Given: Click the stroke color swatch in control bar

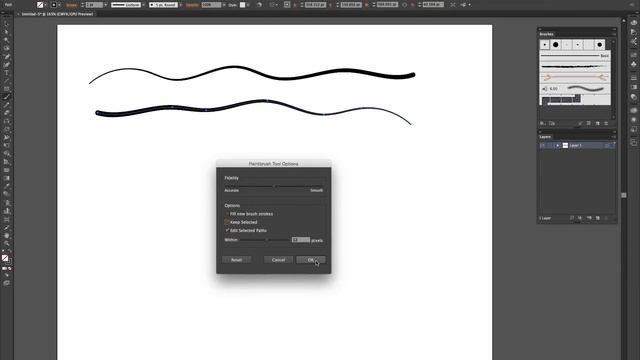Looking at the screenshot, I should [53, 5].
